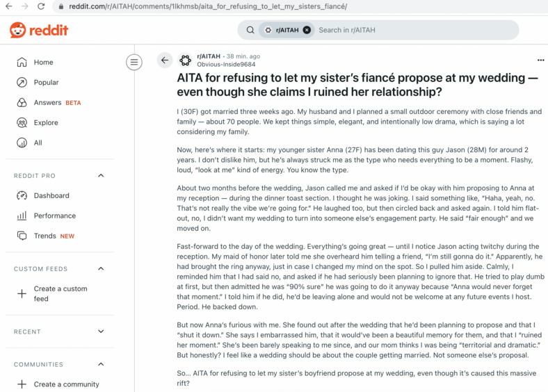The image size is (548, 392).
Task: Open Performance analytics
Action: [x=54, y=216]
